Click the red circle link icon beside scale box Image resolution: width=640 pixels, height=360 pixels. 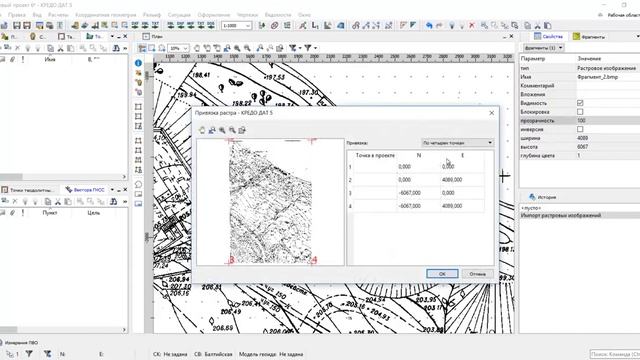pos(274,25)
